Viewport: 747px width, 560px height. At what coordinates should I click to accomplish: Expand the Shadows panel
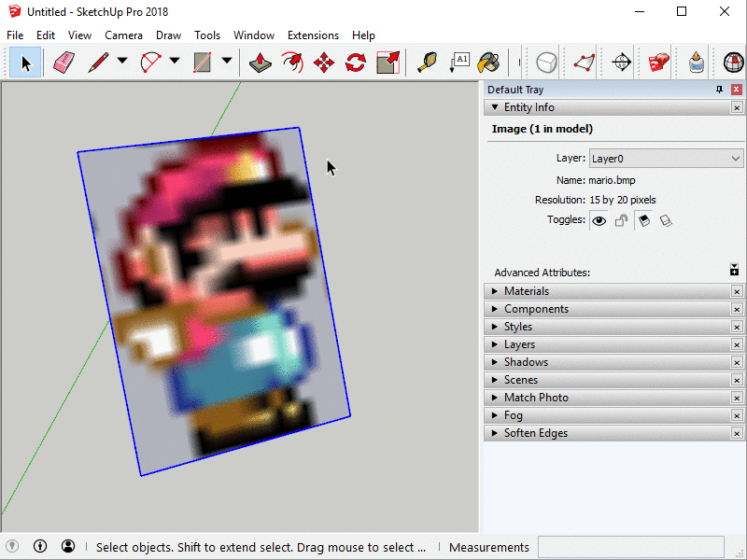526,362
